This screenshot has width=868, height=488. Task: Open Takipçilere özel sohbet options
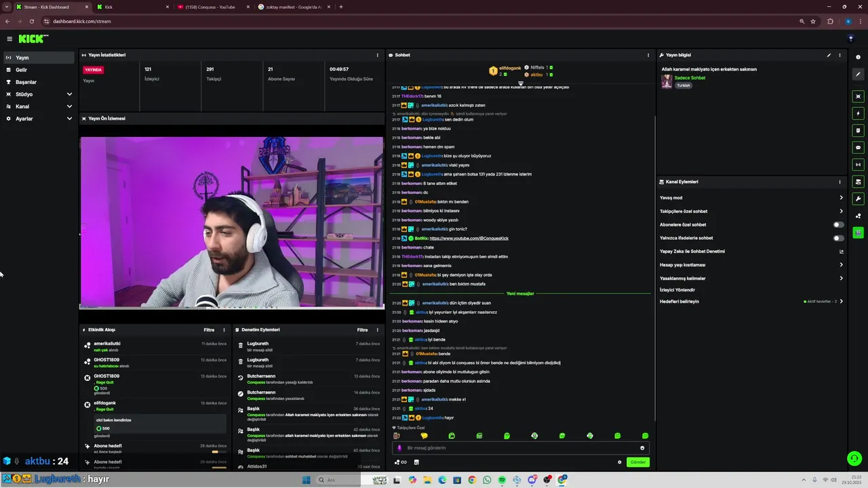click(751, 211)
